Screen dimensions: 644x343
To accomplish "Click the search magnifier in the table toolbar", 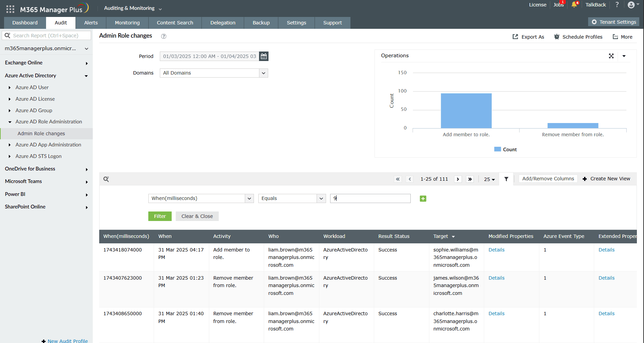I will pos(106,179).
